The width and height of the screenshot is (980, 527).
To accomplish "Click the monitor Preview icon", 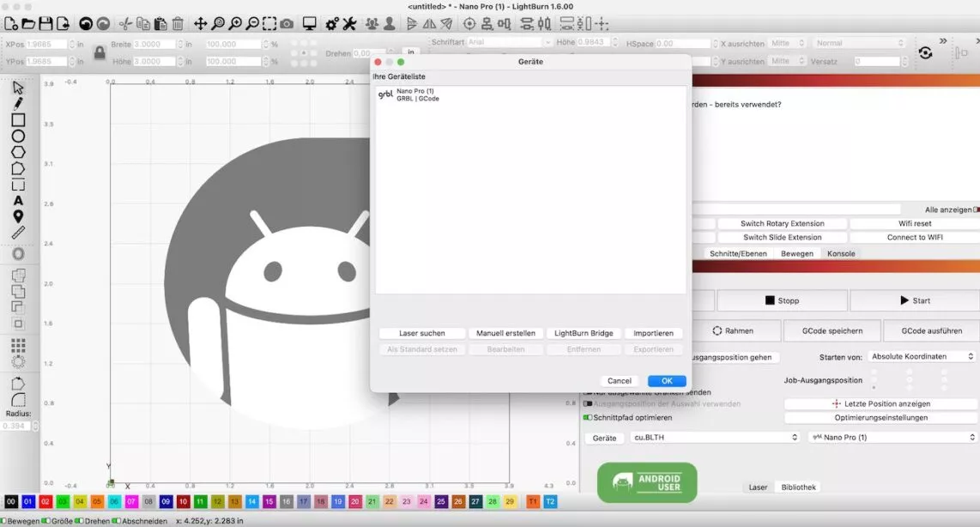I will [x=310, y=24].
